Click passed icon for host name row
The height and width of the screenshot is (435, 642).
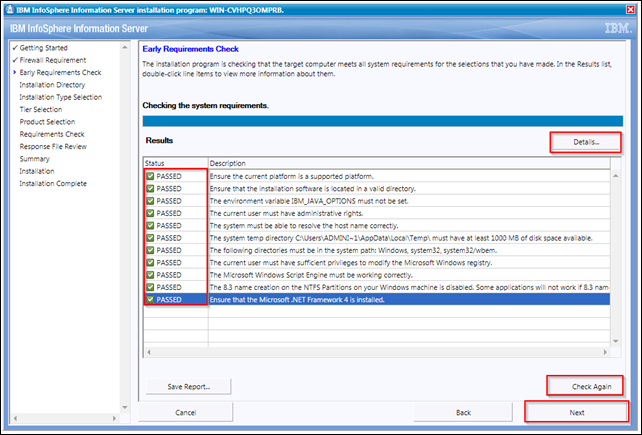coord(150,225)
